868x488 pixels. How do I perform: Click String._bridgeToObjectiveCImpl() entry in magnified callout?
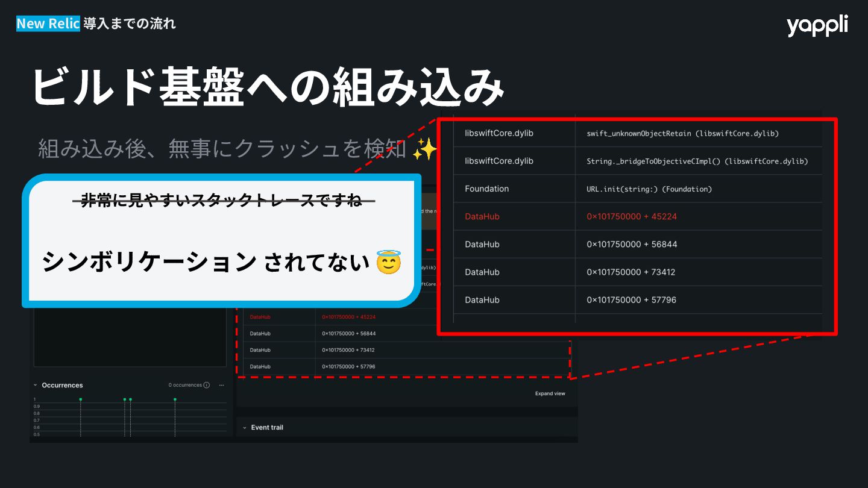pos(697,161)
